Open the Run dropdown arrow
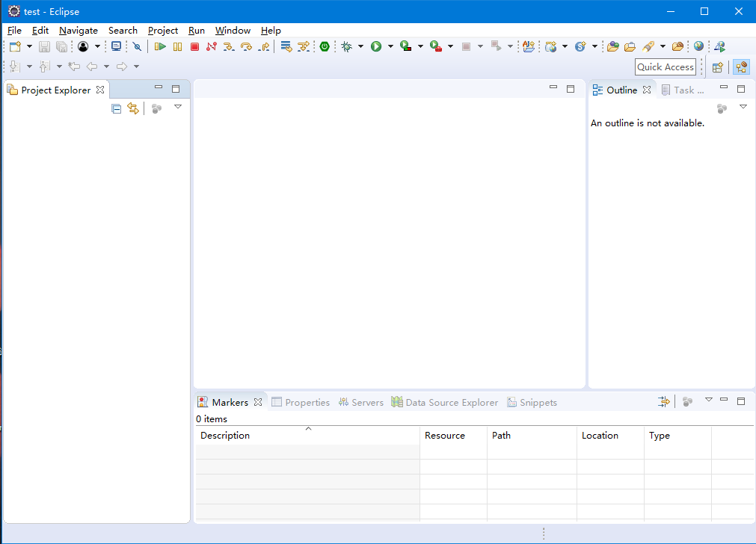 [390, 46]
